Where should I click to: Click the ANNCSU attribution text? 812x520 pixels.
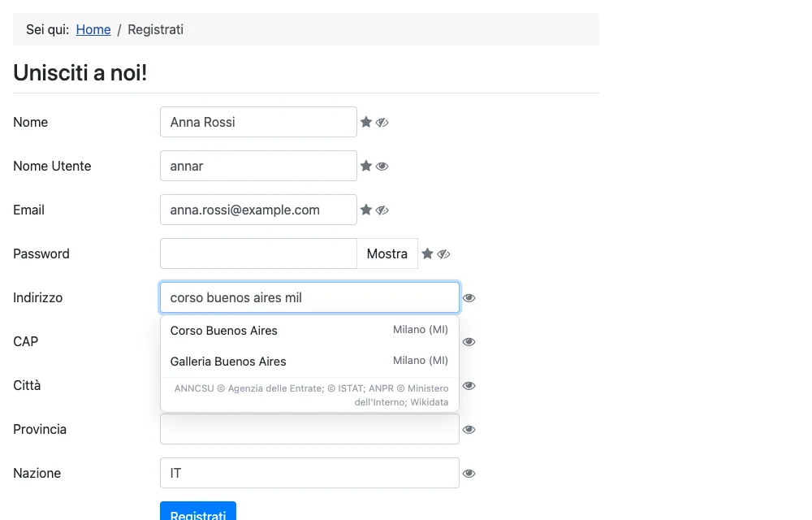coord(311,395)
